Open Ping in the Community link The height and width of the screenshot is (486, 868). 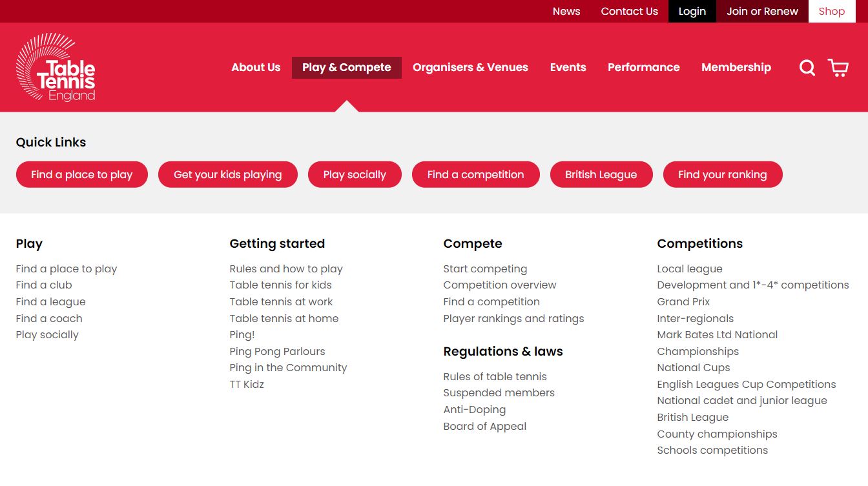[x=289, y=367]
